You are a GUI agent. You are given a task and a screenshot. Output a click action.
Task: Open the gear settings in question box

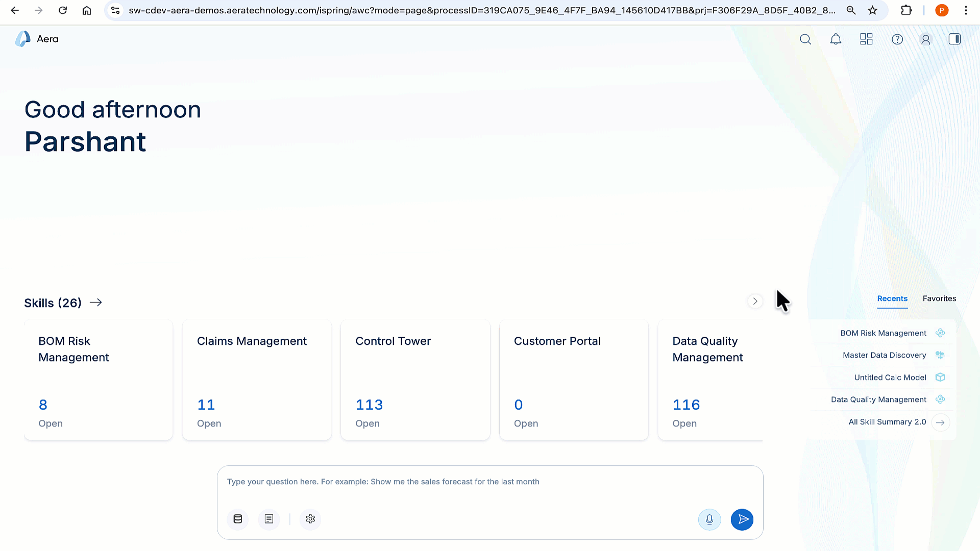point(310,519)
